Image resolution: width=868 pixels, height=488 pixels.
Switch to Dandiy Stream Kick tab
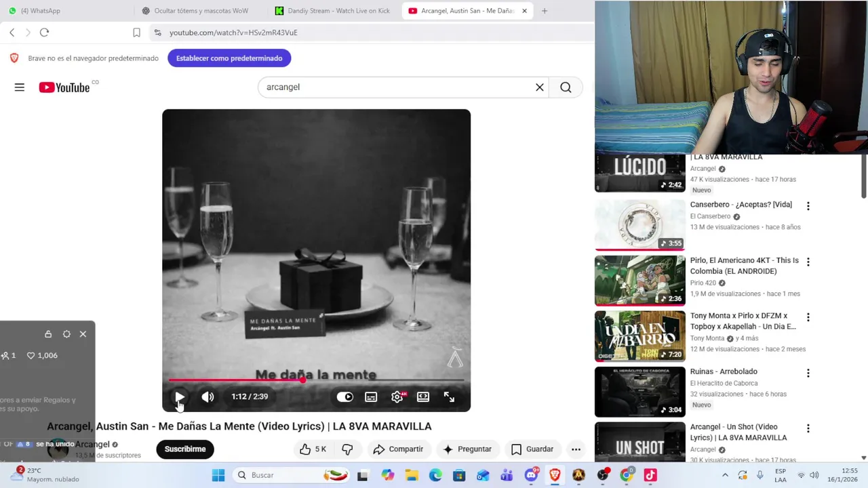tap(332, 11)
